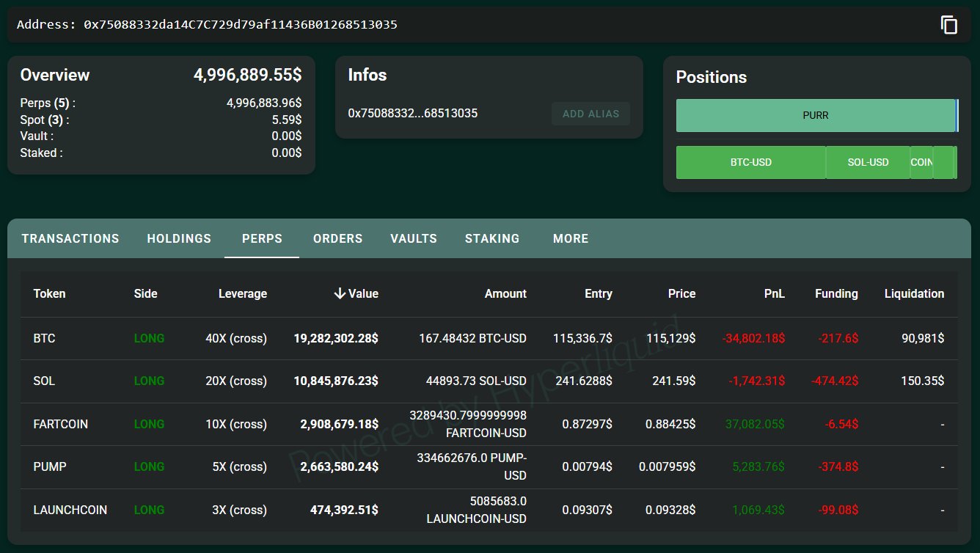Screen dimensions: 980x553
Task: Click the shortened address in Infos
Action: tap(413, 114)
